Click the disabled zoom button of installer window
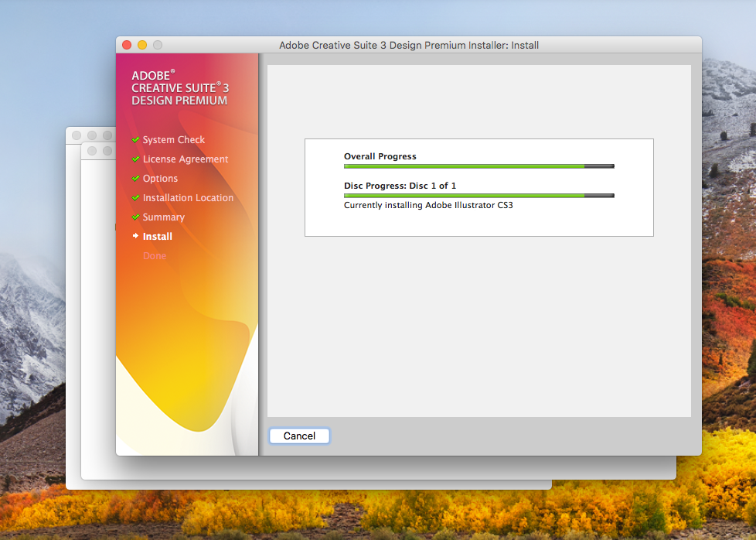 [158, 45]
